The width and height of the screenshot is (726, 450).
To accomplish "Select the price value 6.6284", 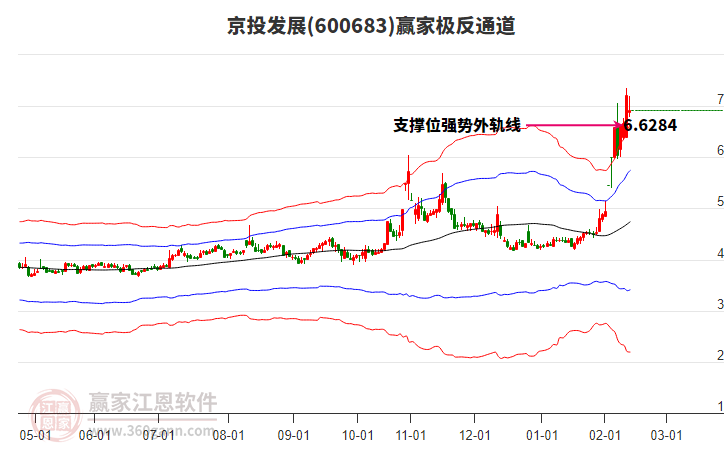I will click(651, 125).
